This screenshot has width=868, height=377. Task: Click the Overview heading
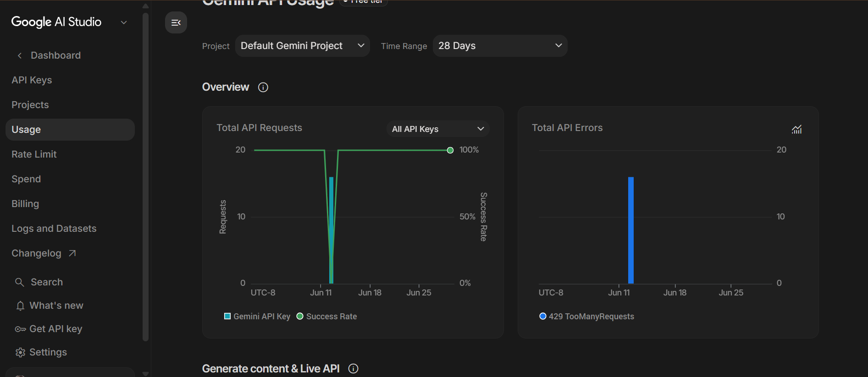click(226, 87)
